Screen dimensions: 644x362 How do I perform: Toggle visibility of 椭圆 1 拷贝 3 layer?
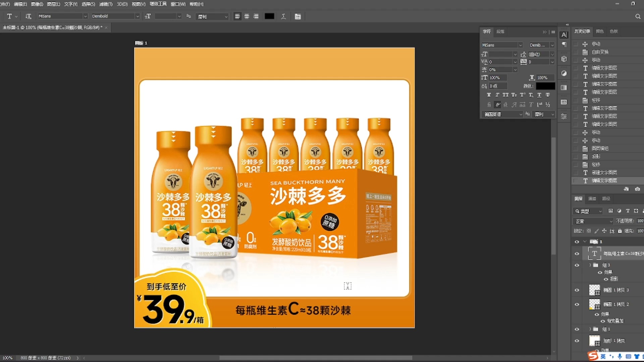pyautogui.click(x=577, y=290)
